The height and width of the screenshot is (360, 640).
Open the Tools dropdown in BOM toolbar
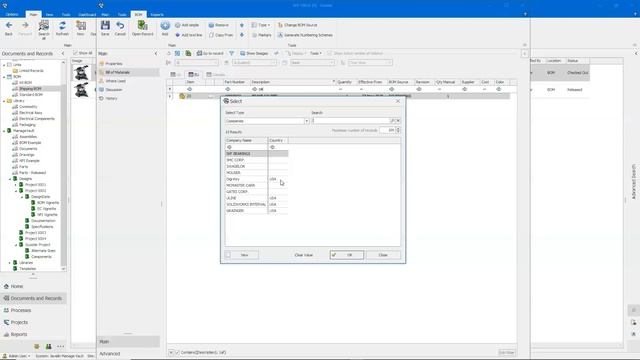click(316, 53)
